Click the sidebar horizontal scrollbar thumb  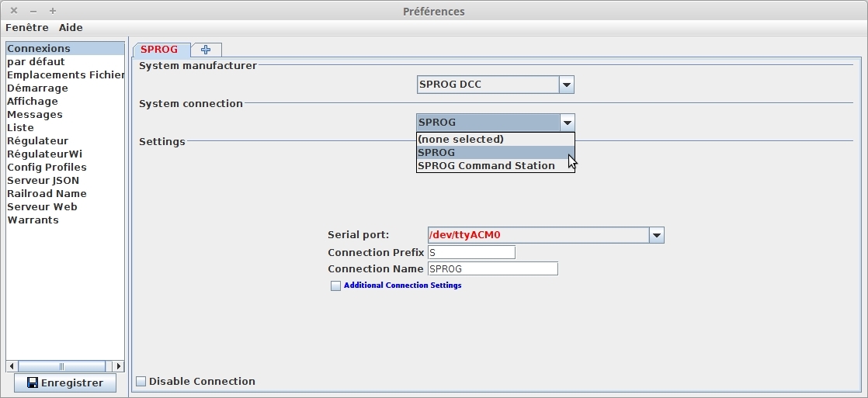(61, 366)
